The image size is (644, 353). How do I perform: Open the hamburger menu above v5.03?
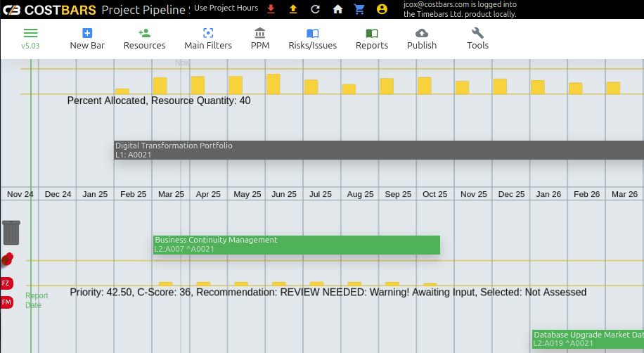pyautogui.click(x=30, y=33)
